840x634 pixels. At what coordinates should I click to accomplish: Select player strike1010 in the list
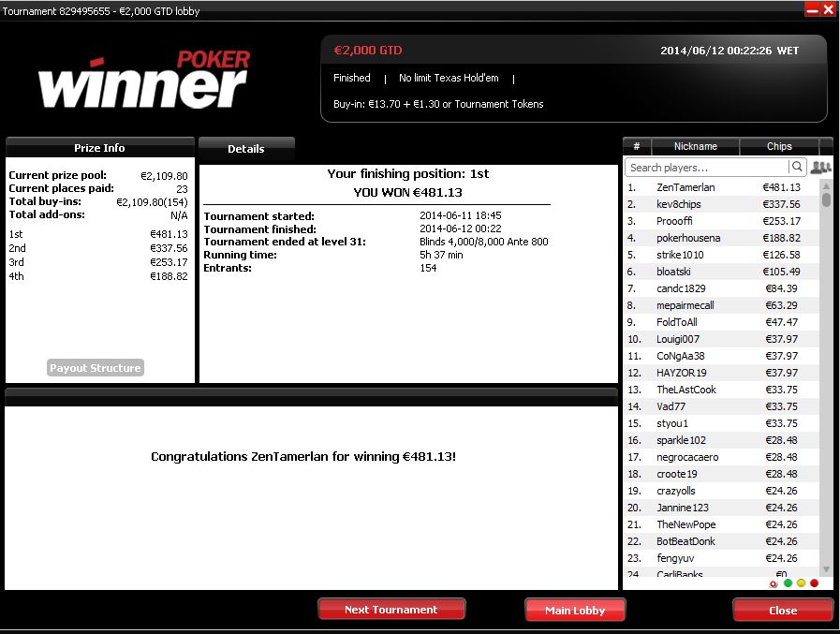[722, 255]
